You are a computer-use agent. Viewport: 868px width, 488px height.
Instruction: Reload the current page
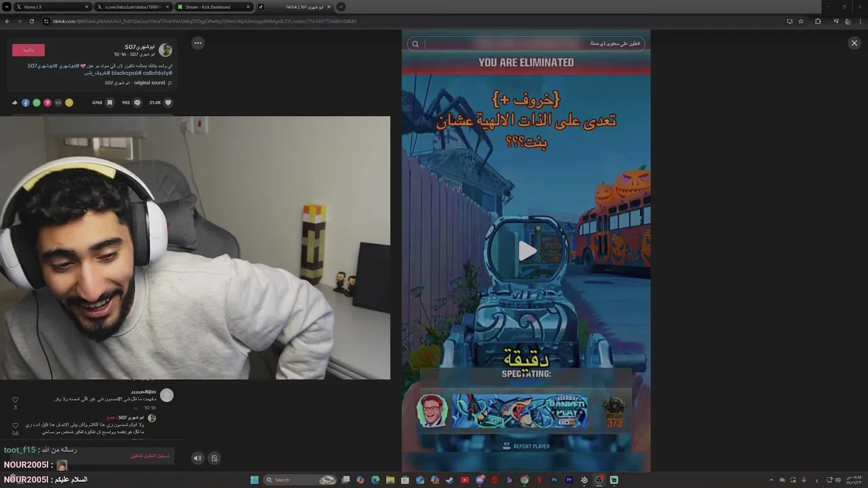pos(32,21)
